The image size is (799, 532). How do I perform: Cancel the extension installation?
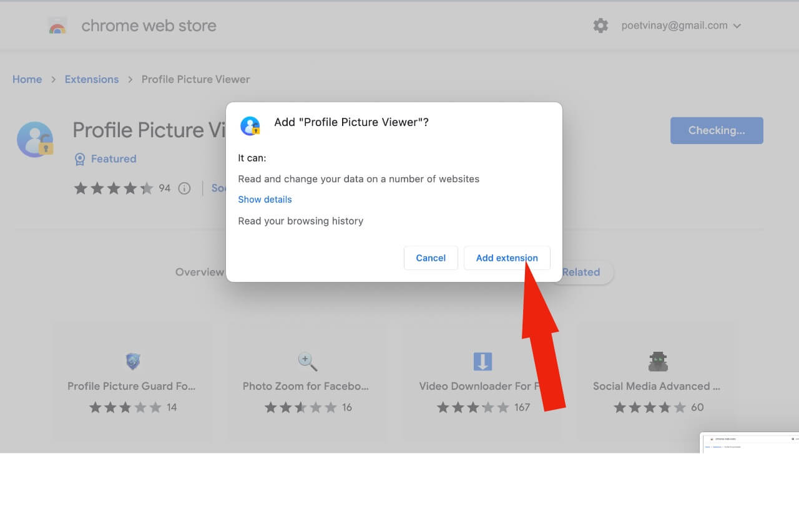(430, 258)
